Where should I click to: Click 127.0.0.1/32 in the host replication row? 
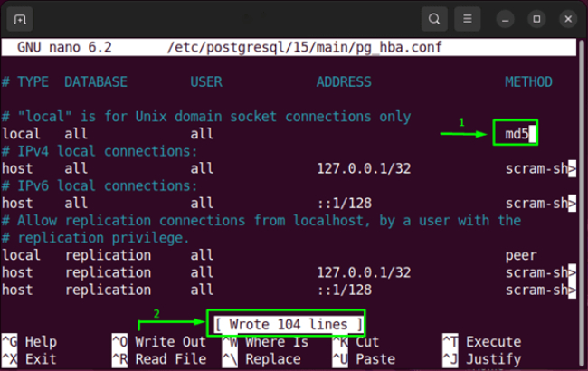[x=364, y=272]
